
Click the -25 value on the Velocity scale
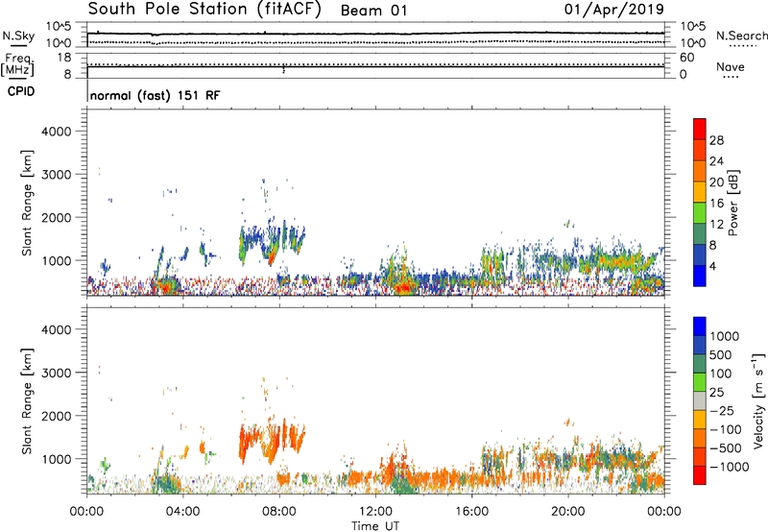[x=723, y=410]
